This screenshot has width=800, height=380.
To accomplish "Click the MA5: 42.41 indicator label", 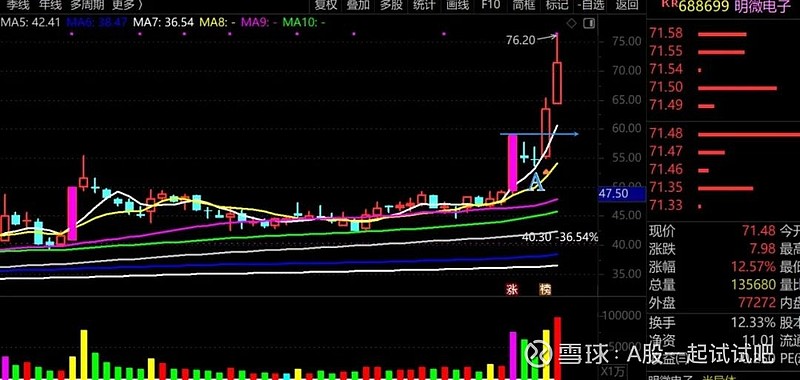I will (30, 22).
